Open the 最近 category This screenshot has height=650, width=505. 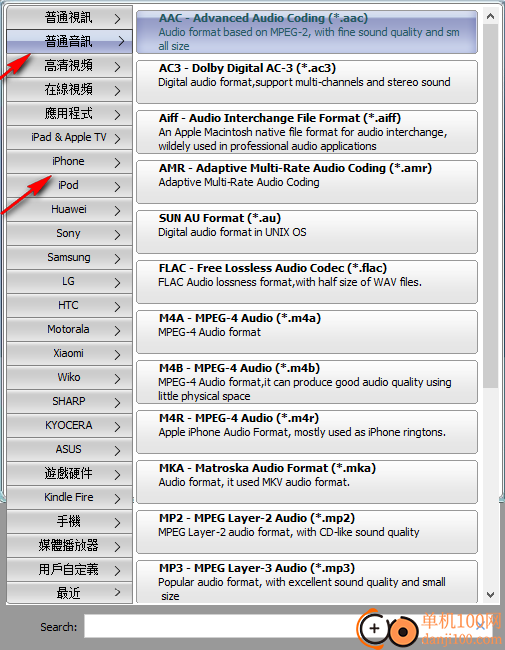[x=70, y=593]
